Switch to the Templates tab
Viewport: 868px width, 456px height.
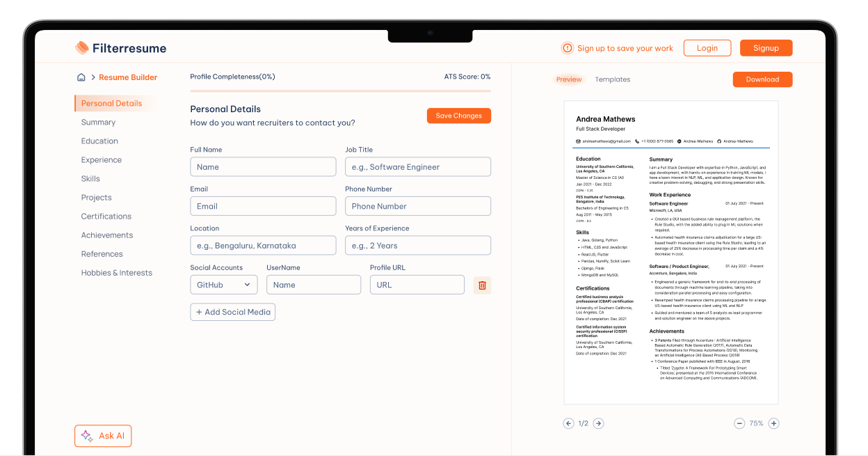click(x=612, y=79)
